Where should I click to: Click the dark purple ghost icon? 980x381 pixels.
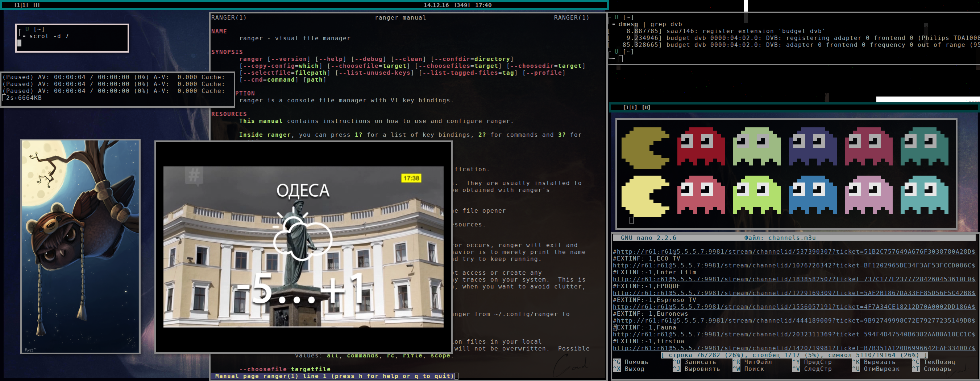point(813,147)
